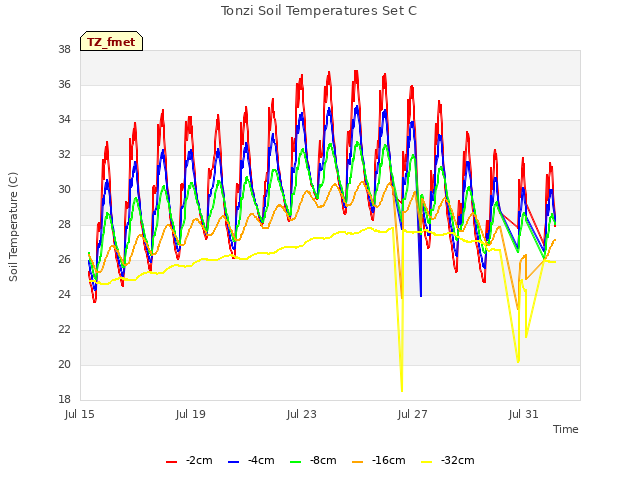Click the 26 y-axis tick label

[x=64, y=260]
